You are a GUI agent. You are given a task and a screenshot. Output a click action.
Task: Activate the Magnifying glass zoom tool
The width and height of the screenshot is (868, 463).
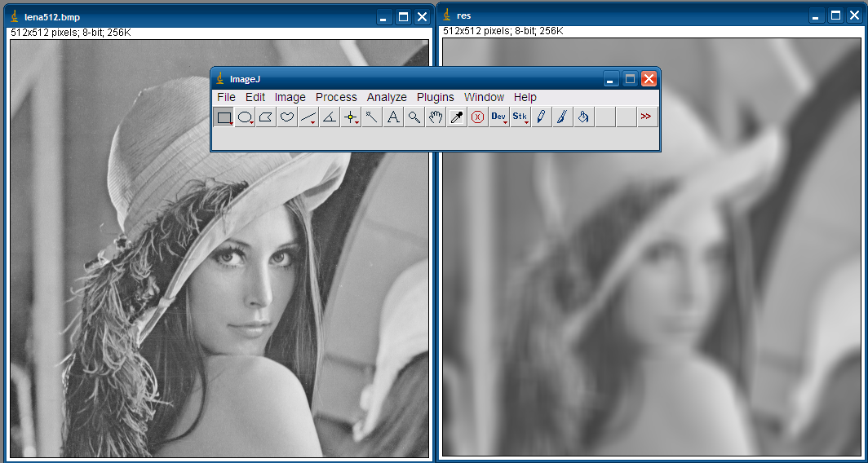(x=414, y=117)
